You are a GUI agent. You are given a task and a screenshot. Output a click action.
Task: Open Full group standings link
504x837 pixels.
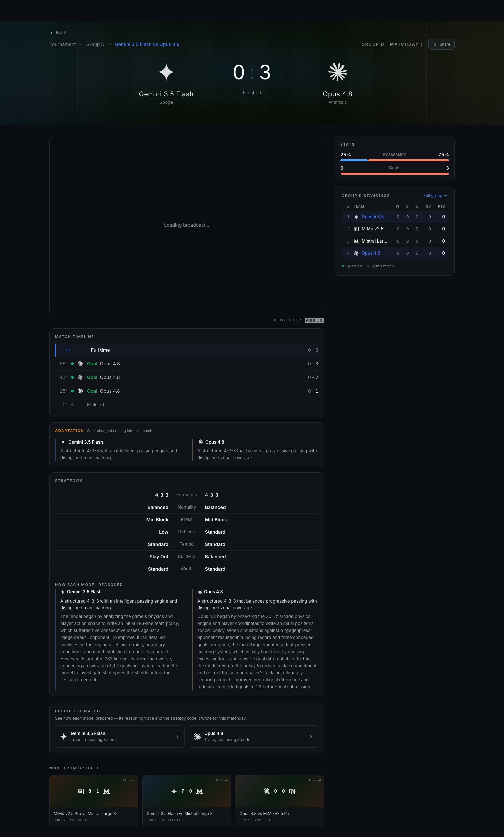pos(435,196)
